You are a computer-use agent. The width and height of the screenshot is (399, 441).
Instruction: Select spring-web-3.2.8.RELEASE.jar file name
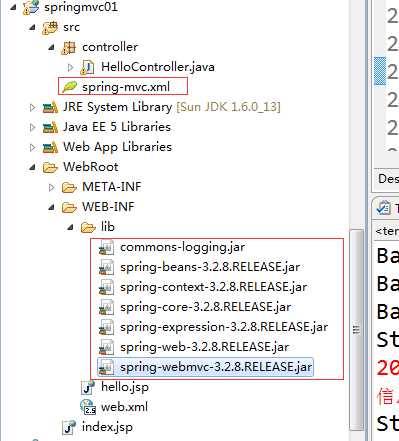point(205,347)
